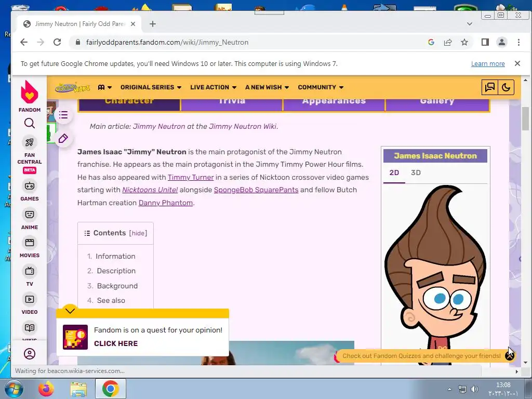Screen dimensions: 532x399
Task: Click the Google icon in address bar
Action: coord(431,42)
